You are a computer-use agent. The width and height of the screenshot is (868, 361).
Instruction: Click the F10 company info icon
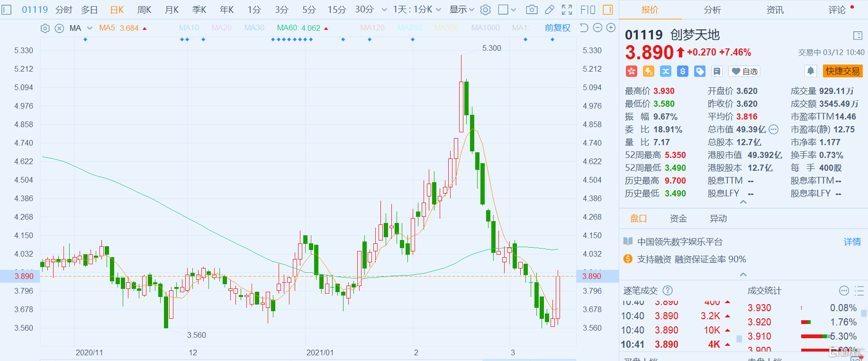(588, 9)
